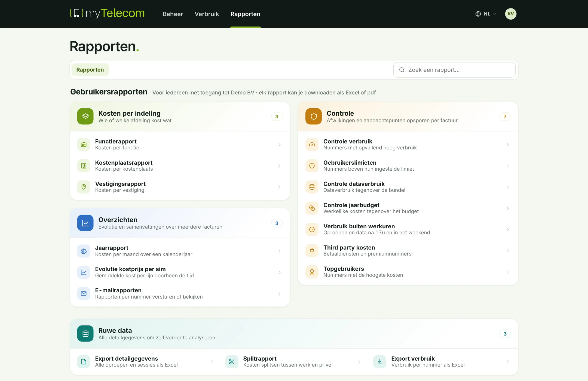Click the Evolutie kostprijs per sim chart icon
This screenshot has width=588, height=381.
coord(84,272)
